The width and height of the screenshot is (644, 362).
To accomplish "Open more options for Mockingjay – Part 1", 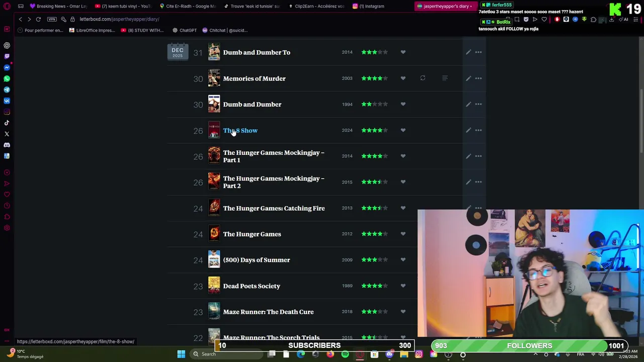I will [478, 156].
